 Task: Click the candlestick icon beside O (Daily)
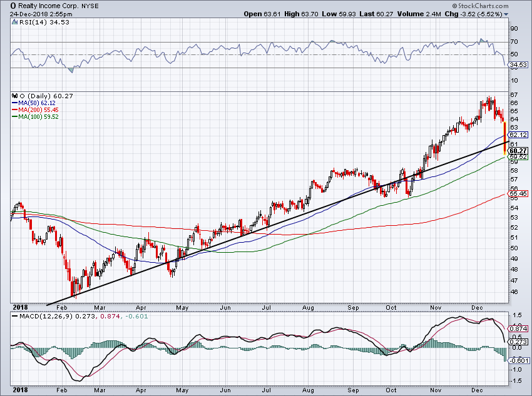click(x=14, y=96)
